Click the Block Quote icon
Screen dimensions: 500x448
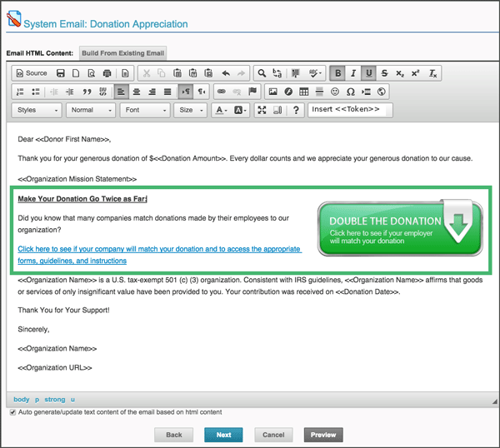(x=87, y=92)
